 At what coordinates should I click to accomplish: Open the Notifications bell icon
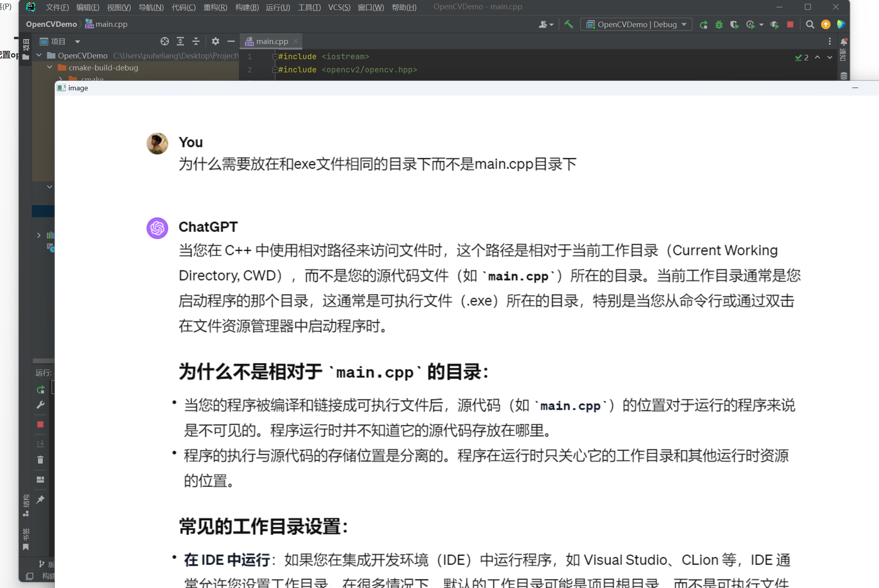coord(843,42)
